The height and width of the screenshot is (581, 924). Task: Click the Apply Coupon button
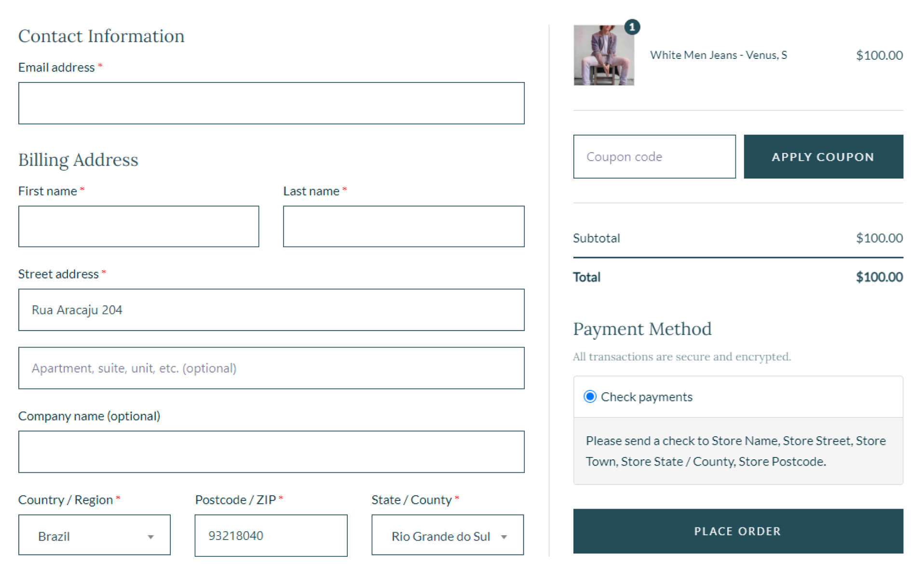click(823, 157)
